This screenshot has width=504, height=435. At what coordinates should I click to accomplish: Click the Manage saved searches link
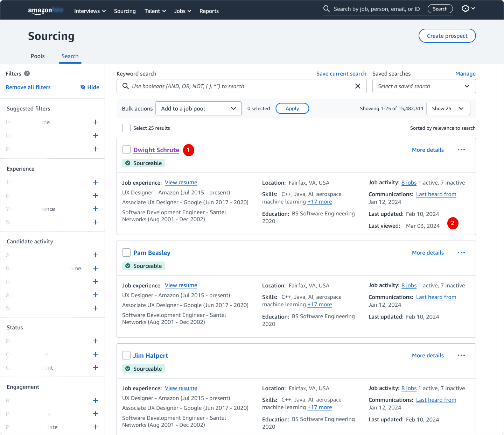click(465, 73)
